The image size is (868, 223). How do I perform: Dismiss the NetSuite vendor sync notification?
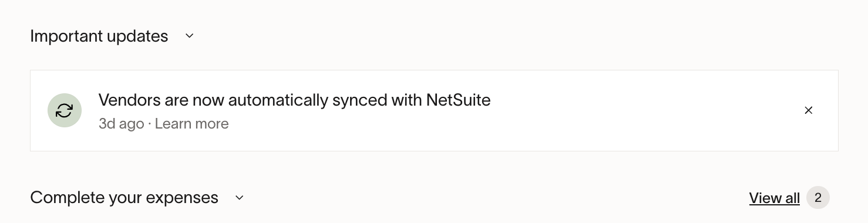[x=809, y=110]
